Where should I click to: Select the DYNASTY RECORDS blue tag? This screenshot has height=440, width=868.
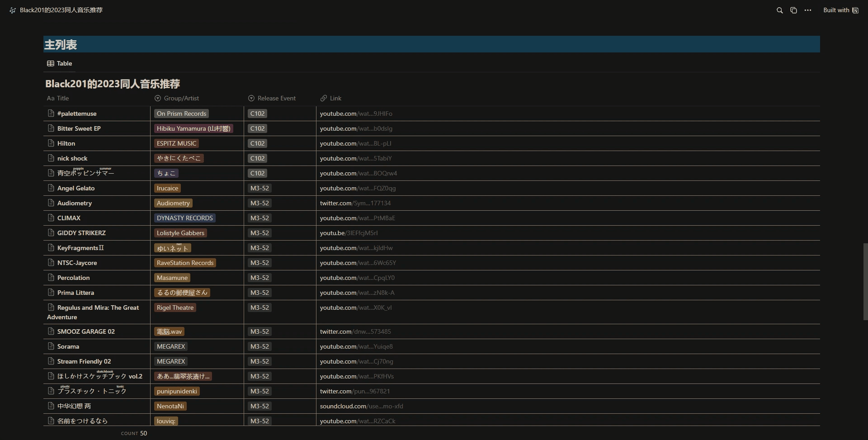184,218
